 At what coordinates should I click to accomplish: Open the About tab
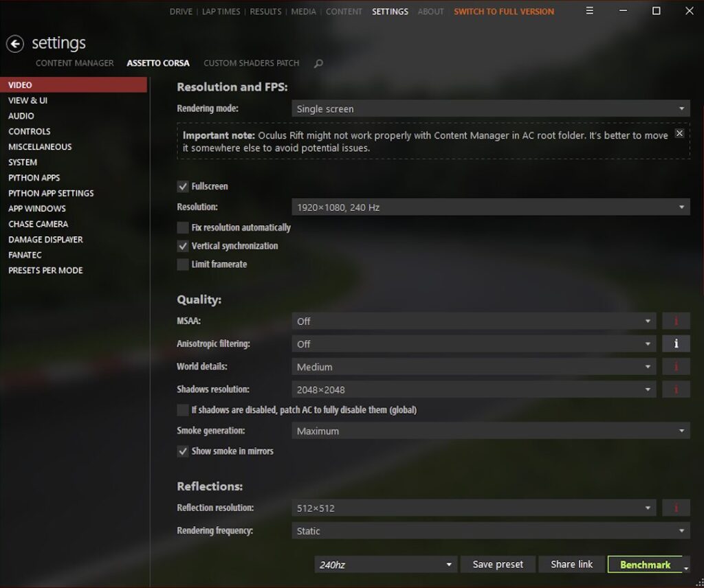click(x=430, y=12)
